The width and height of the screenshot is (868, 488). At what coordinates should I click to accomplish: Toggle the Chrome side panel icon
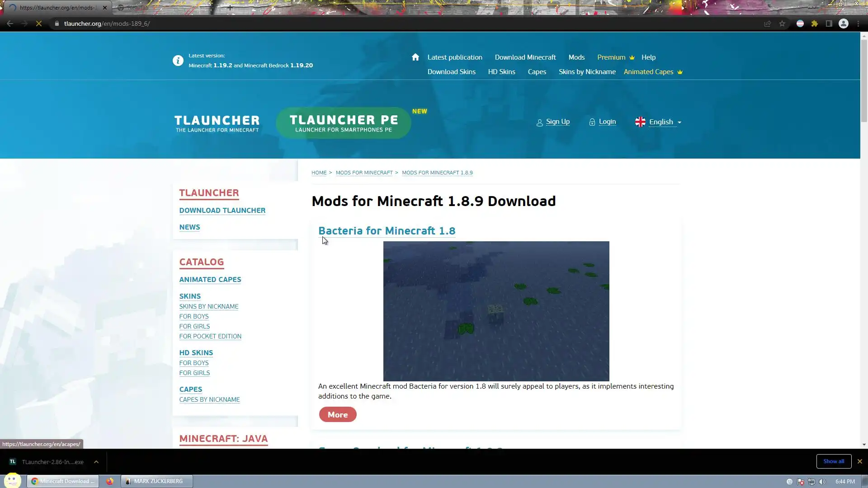pyautogui.click(x=829, y=23)
